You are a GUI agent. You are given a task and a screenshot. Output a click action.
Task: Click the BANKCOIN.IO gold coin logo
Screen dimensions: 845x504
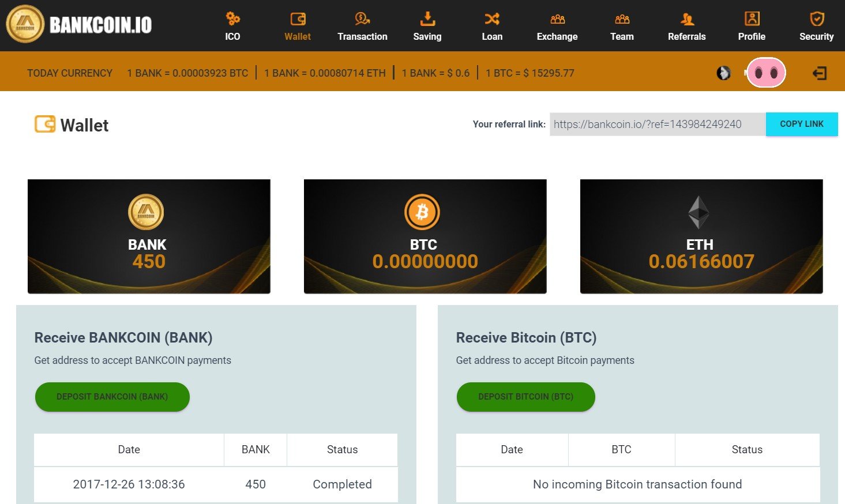(x=25, y=24)
